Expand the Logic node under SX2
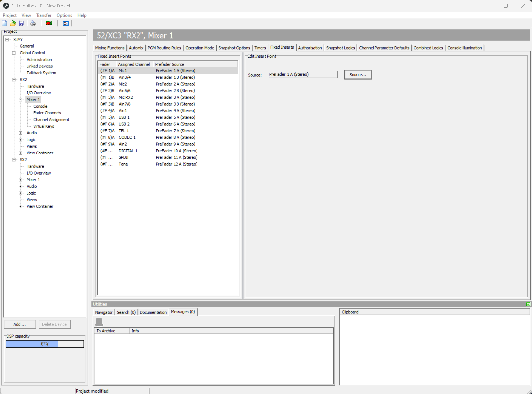Screen dimensions: 532x394 point(20,193)
